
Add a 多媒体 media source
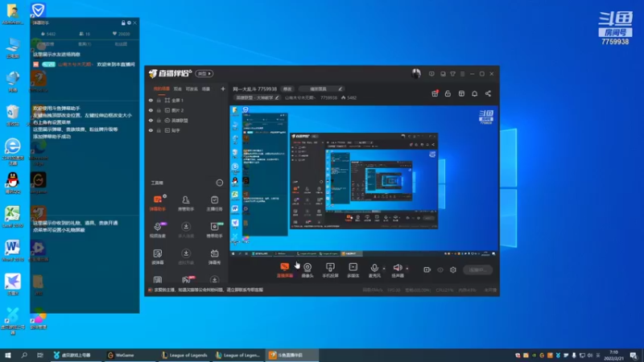click(353, 270)
